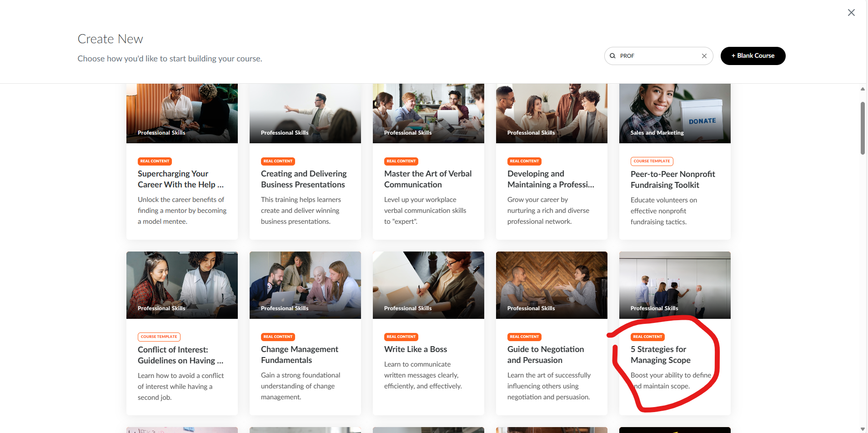Click the Professional Skills label on Developing a Professional Network card
The image size is (868, 433).
(x=531, y=132)
